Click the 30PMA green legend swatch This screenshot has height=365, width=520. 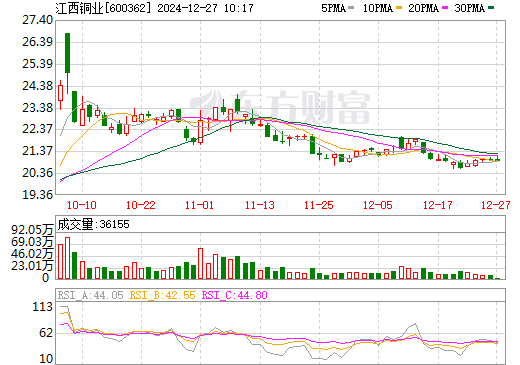coord(491,8)
